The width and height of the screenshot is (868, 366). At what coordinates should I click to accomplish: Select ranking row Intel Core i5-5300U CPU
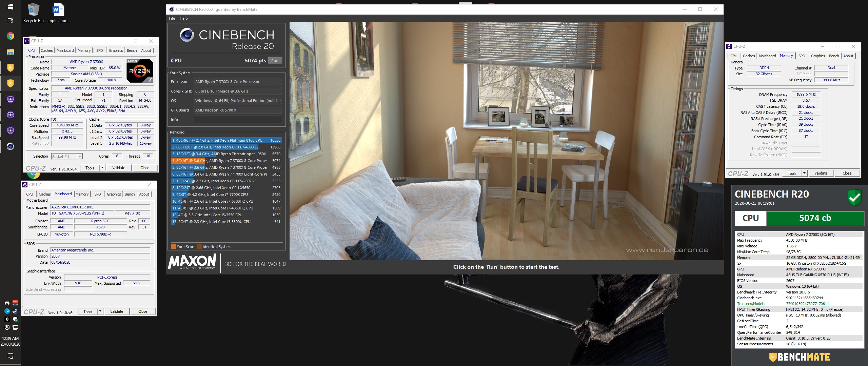226,222
